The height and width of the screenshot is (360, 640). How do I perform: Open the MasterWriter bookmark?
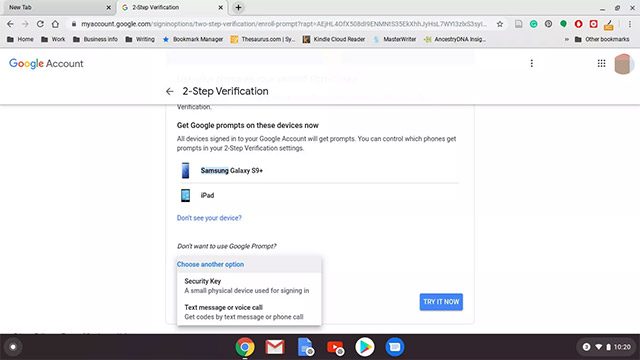395,39
